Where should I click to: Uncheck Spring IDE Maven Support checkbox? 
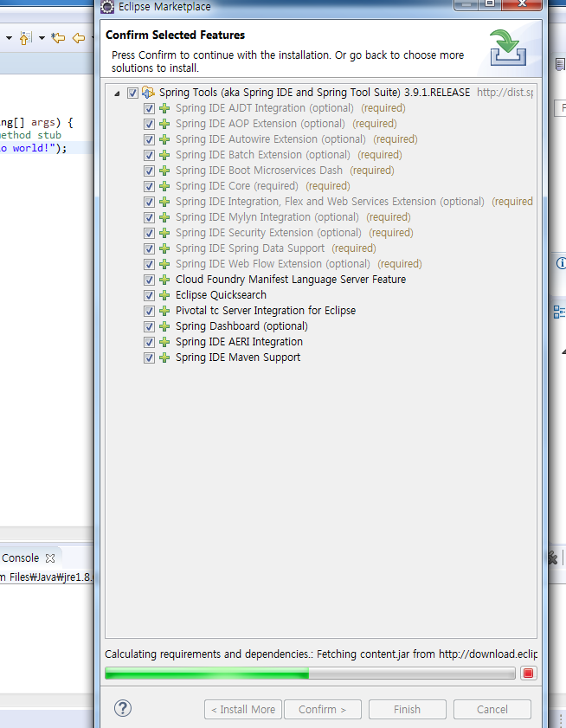[149, 358]
